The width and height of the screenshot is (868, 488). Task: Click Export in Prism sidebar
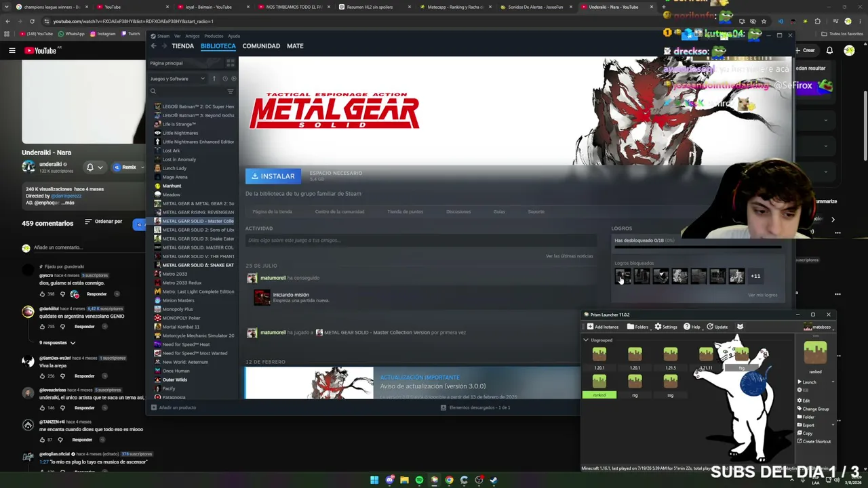(806, 425)
